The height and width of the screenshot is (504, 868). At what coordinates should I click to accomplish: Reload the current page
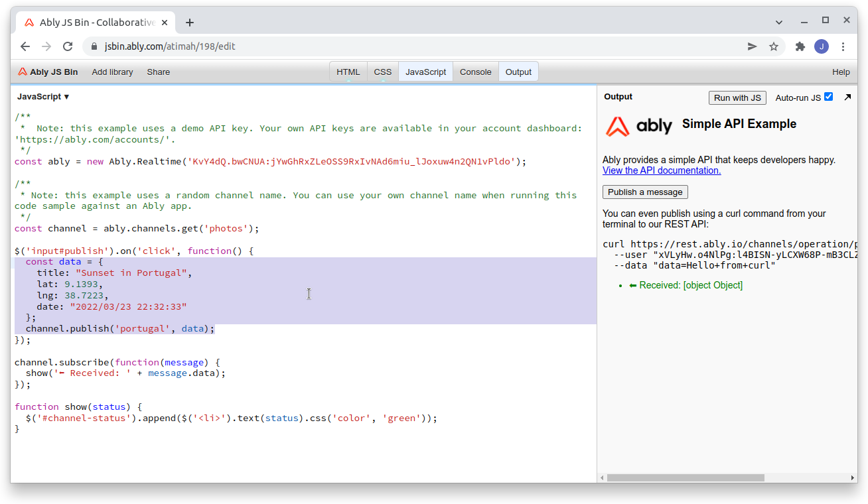[x=68, y=46]
